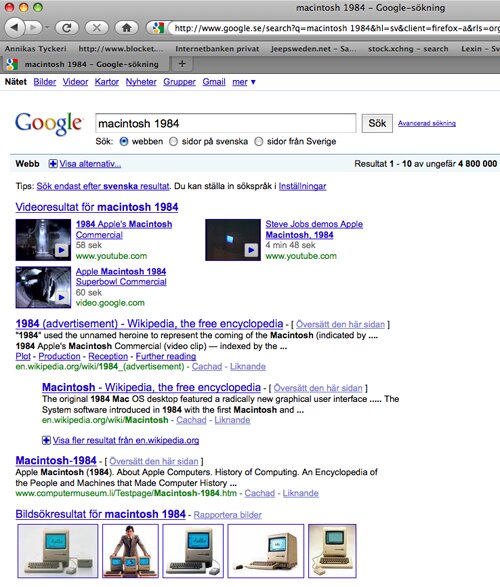Viewport: 500px width, 587px height.
Task: Focus the URL address bar
Action: click(x=335, y=28)
